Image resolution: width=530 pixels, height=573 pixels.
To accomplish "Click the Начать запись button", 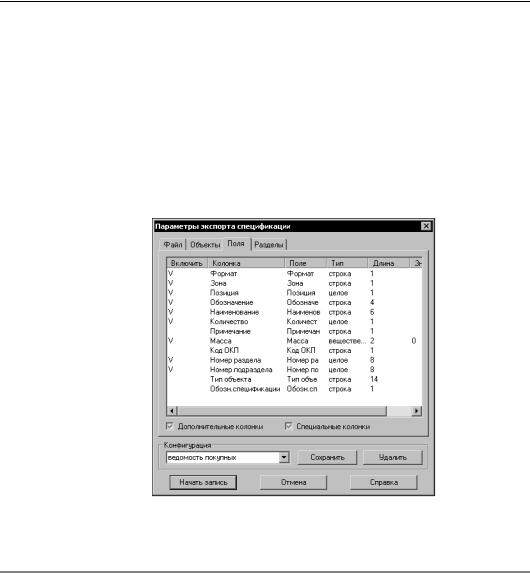I will tap(203, 482).
